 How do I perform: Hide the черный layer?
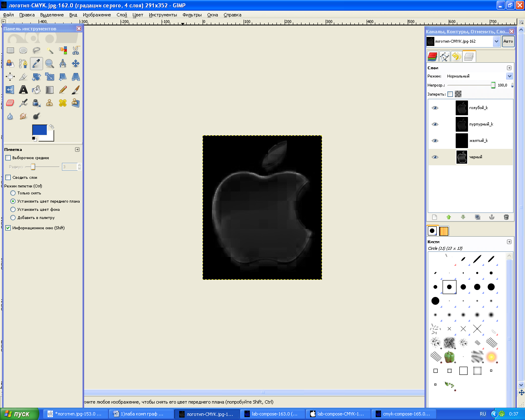(x=435, y=157)
